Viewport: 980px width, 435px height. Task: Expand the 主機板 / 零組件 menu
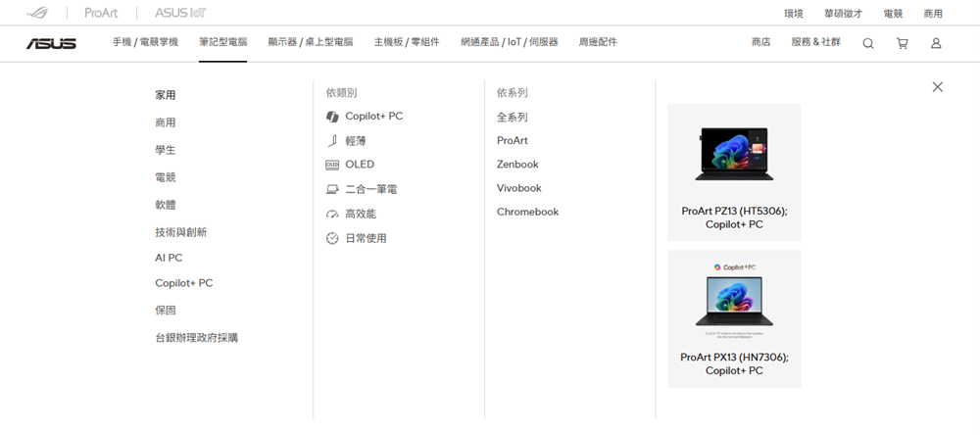(406, 42)
